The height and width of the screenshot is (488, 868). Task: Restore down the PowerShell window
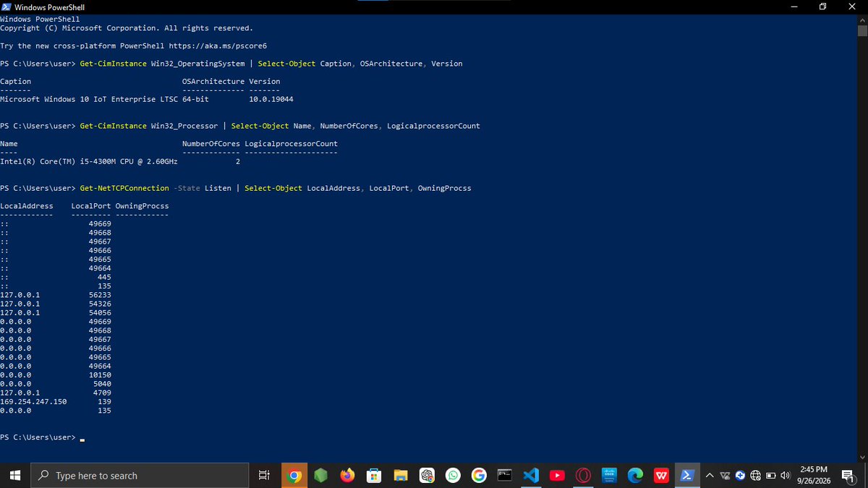click(x=822, y=7)
